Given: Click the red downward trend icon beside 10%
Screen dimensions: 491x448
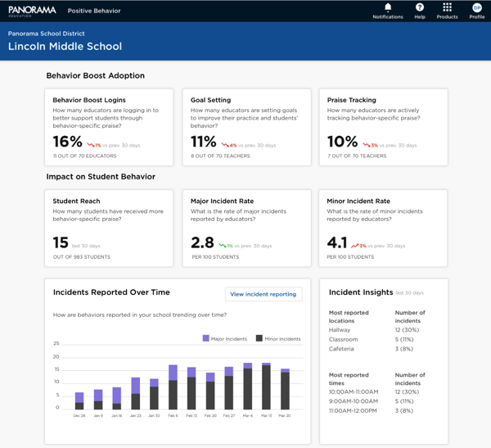Looking at the screenshot, I should (367, 145).
